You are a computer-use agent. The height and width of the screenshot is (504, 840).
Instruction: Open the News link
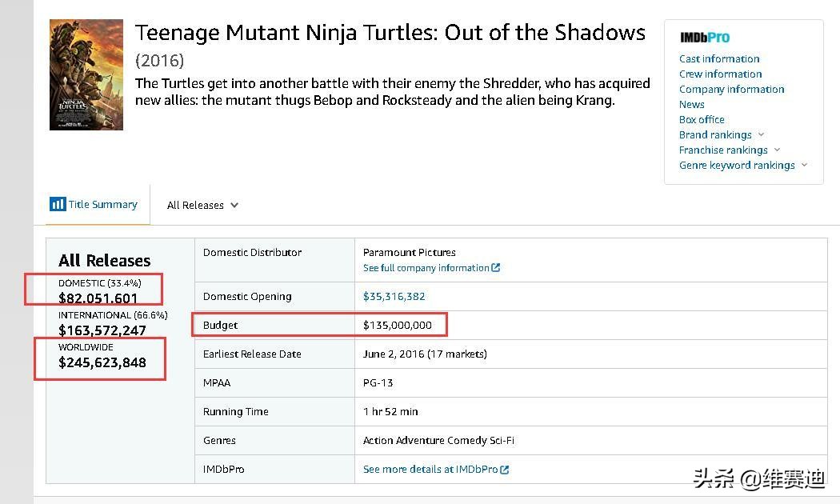click(x=691, y=104)
